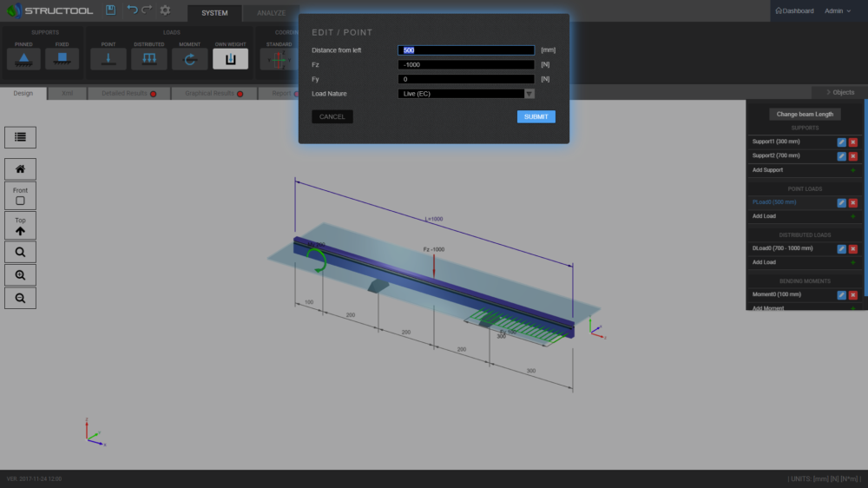Open the Design tab
868x488 pixels.
(x=23, y=93)
